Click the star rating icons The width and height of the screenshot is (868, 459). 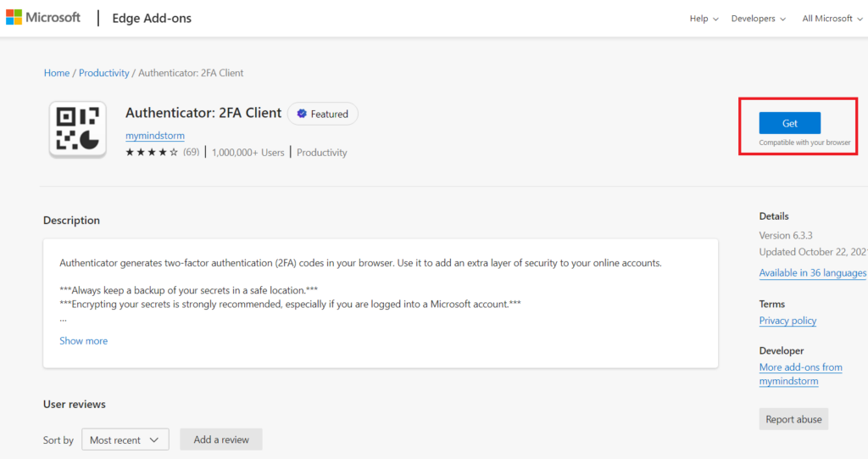152,153
